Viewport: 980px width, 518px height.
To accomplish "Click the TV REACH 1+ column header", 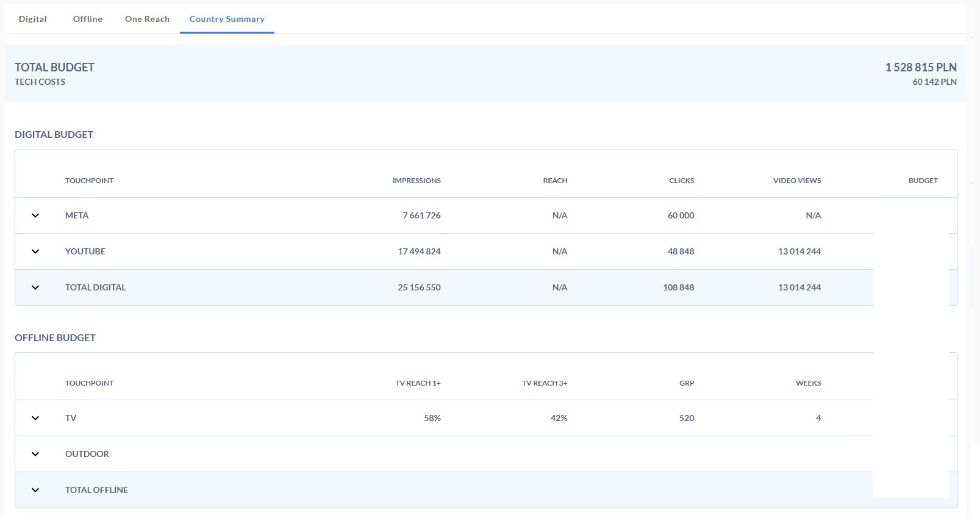I will point(418,383).
